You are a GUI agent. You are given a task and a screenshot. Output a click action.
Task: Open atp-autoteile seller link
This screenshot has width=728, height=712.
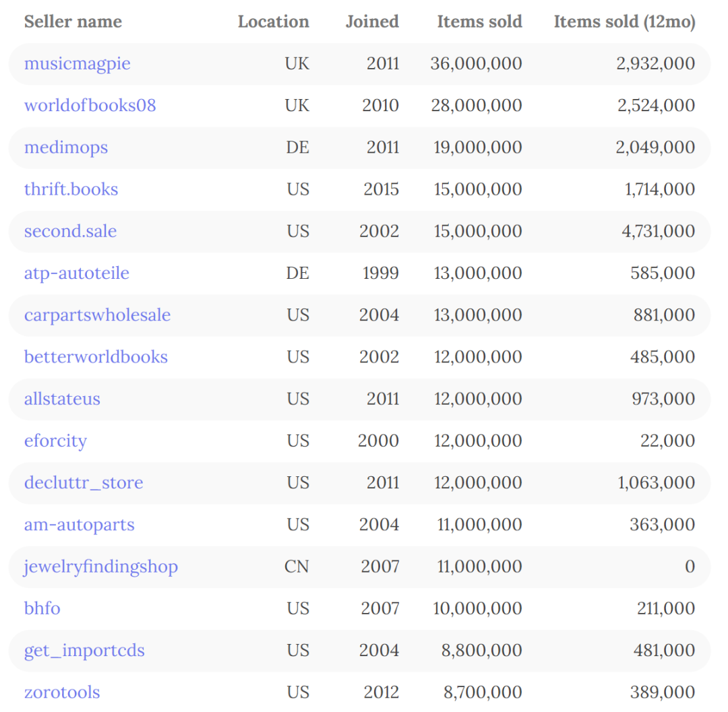pos(77,273)
